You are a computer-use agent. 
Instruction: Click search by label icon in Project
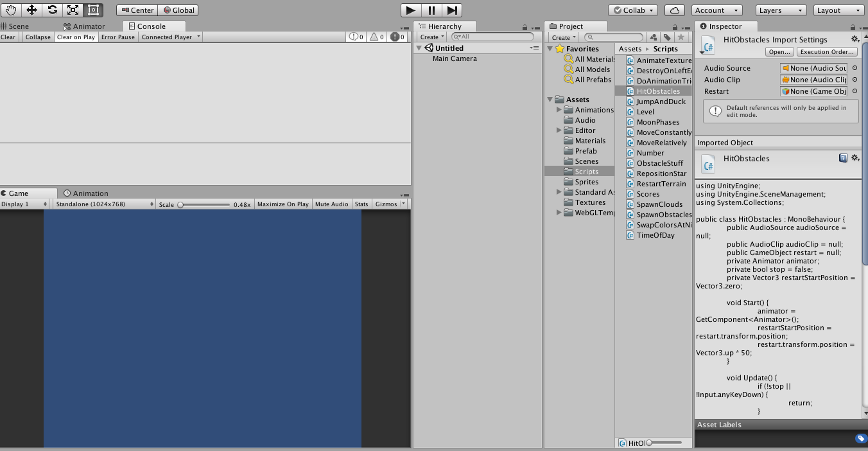point(668,37)
